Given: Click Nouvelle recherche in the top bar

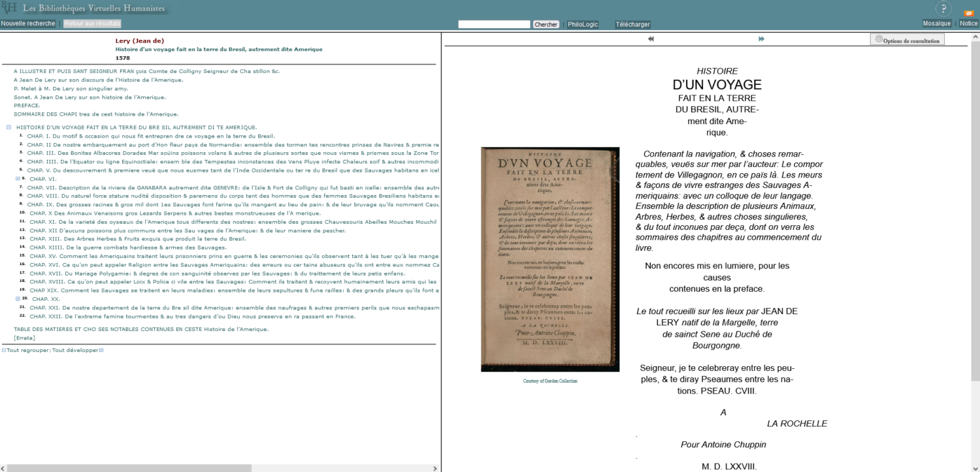Looking at the screenshot, I should (28, 24).
